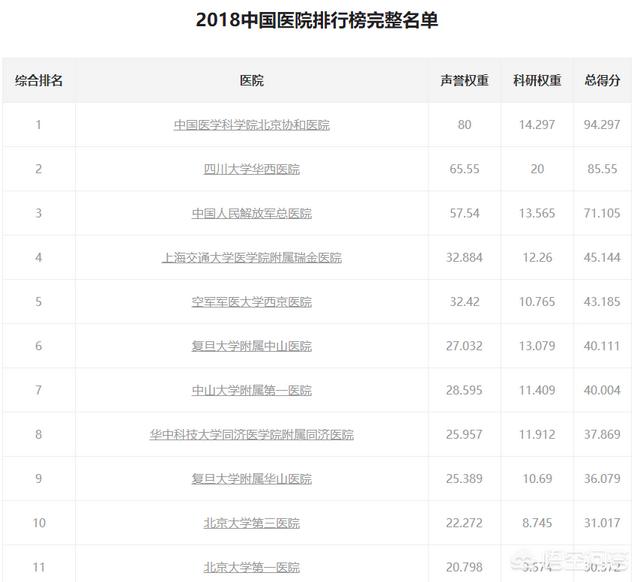Click the 声誉权重 column header
Viewport: 640px width, 582px height.
[x=464, y=80]
